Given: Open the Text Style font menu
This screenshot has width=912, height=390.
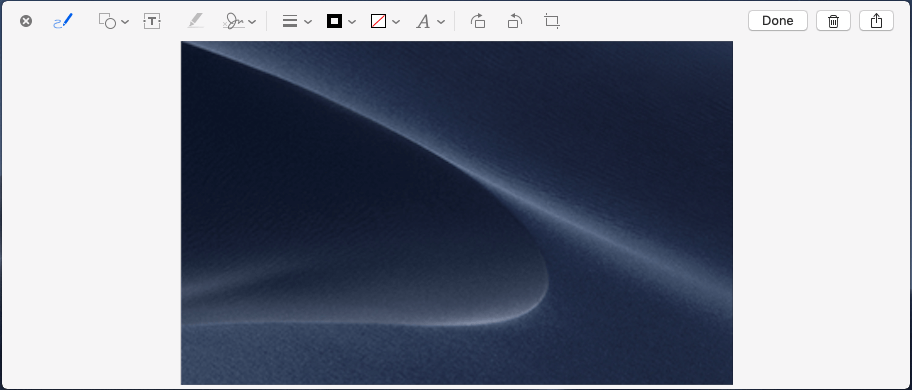Looking at the screenshot, I should coord(423,22).
